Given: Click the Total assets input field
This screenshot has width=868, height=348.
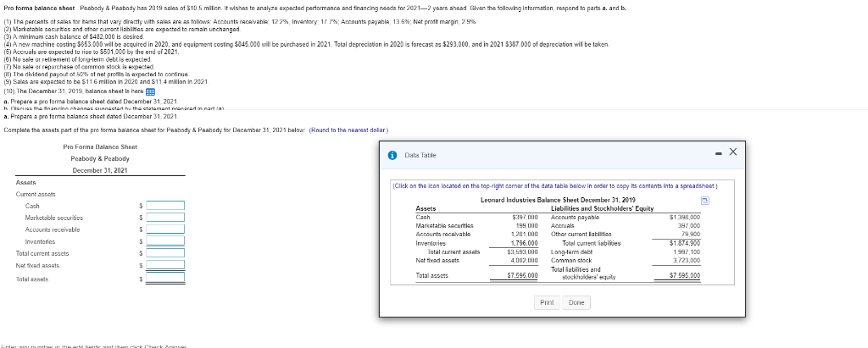Looking at the screenshot, I should point(165,279).
